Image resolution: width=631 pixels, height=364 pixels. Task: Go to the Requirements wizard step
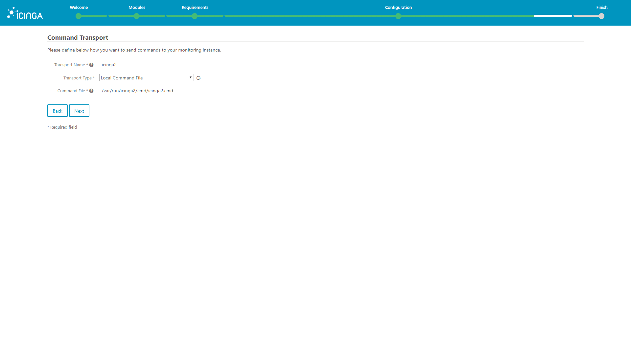pos(195,7)
